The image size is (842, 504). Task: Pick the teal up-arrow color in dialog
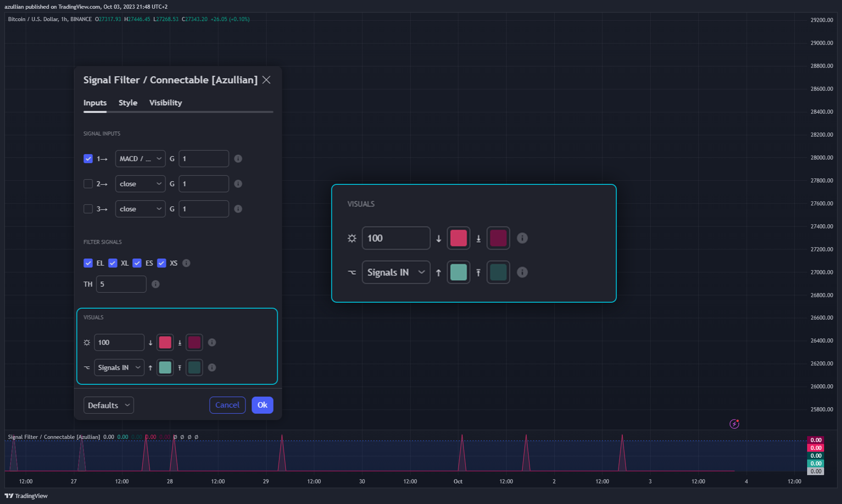[x=165, y=368]
